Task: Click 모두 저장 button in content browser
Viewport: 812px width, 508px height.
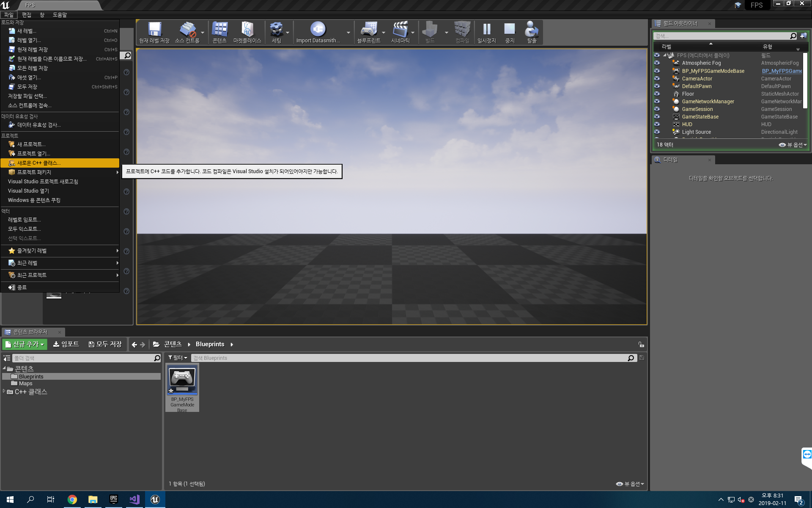Action: (105, 344)
